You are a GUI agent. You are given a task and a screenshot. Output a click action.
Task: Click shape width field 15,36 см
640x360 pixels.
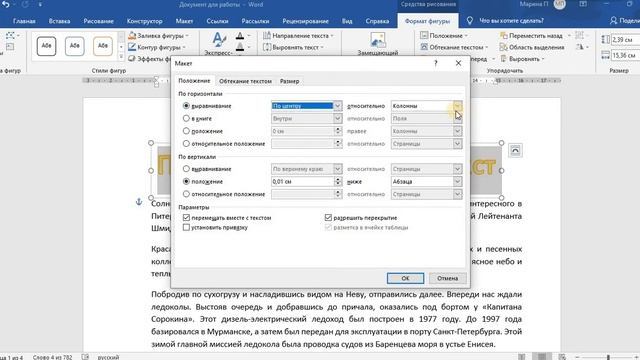pyautogui.click(x=624, y=55)
